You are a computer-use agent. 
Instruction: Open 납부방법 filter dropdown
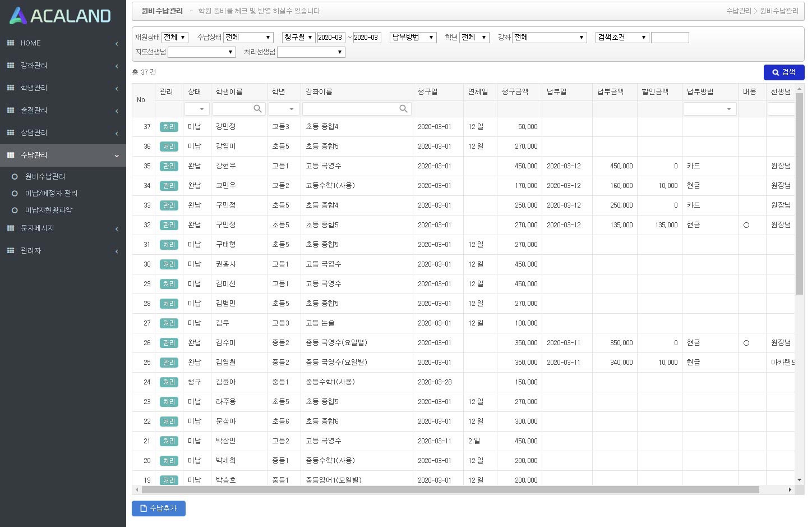coord(413,38)
